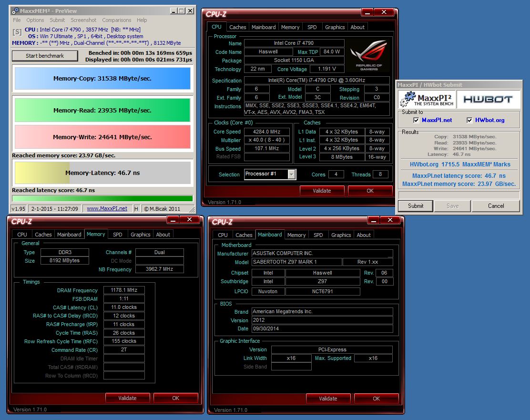
Task: Click the blue Memory-Copy result bar
Action: pyautogui.click(x=102, y=79)
